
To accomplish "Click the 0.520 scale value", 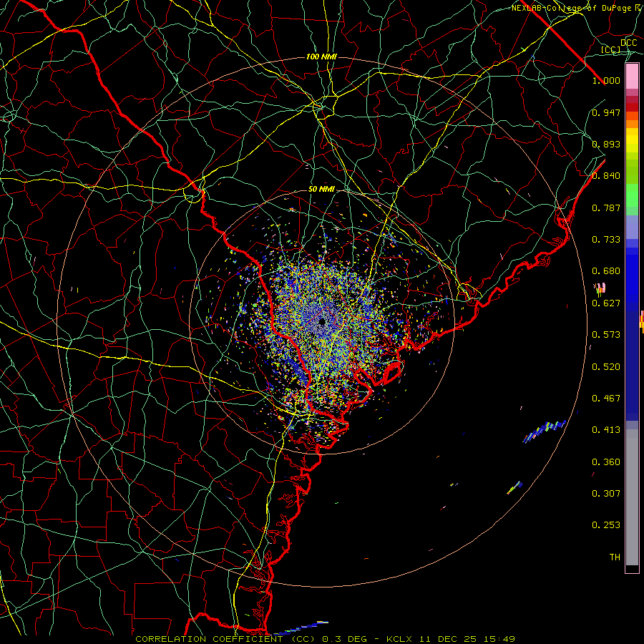I will tap(606, 367).
